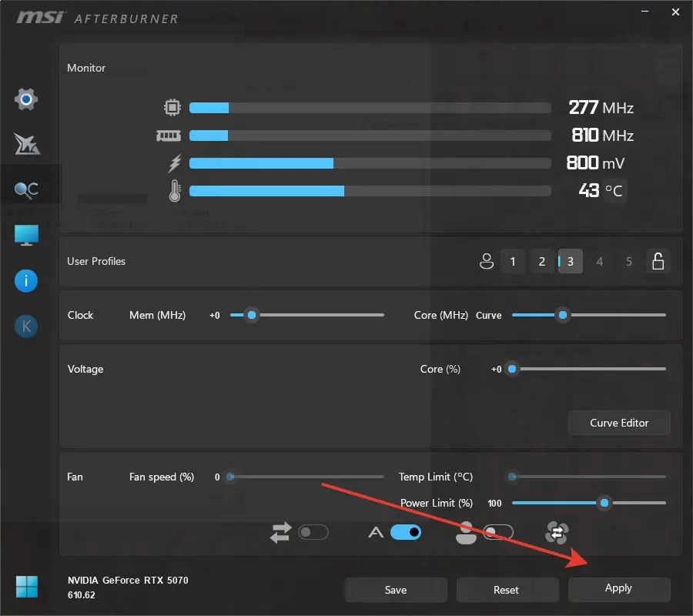Screen dimensions: 693x616
Task: Show the blue information icon
Action: click(26, 281)
